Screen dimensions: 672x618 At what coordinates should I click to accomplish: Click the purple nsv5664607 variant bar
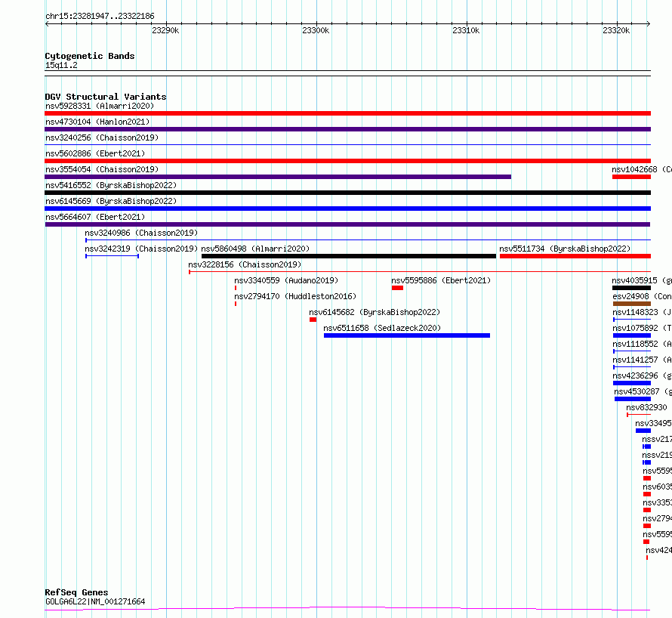tap(347, 224)
